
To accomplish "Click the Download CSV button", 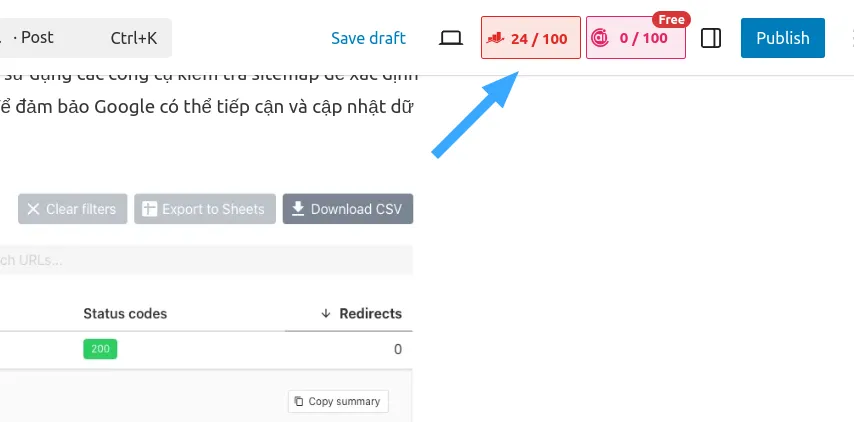I will click(x=347, y=209).
